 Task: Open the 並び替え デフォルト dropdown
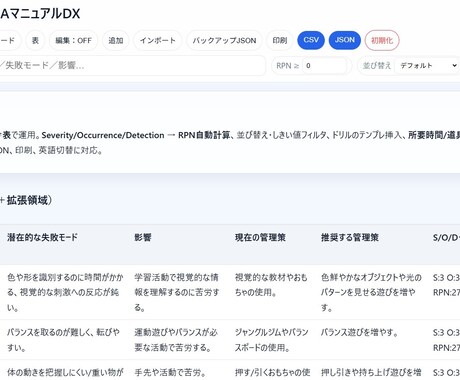[427, 65]
